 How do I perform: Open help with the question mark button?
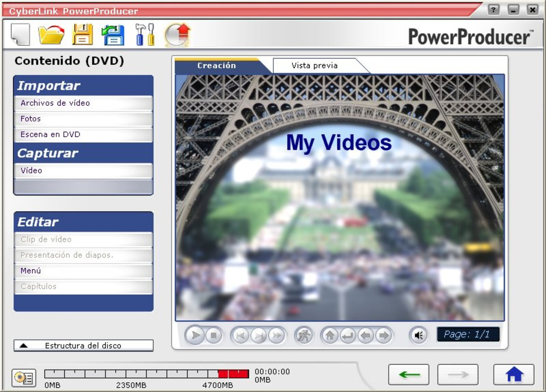[x=494, y=9]
